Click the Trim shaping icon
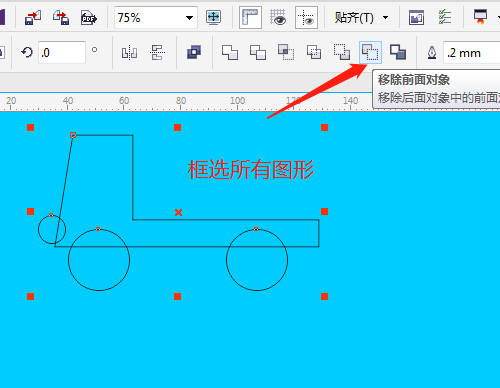 point(258,52)
